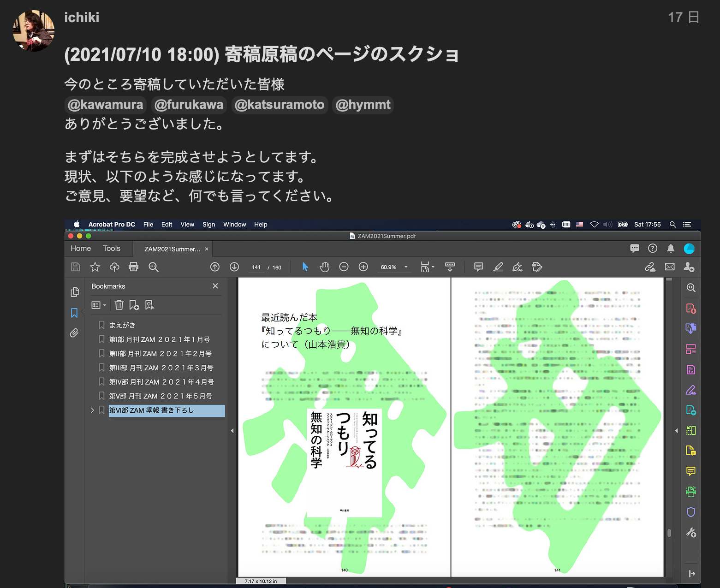This screenshot has height=588, width=720.
Task: Zoom out with the minus button
Action: click(x=344, y=267)
